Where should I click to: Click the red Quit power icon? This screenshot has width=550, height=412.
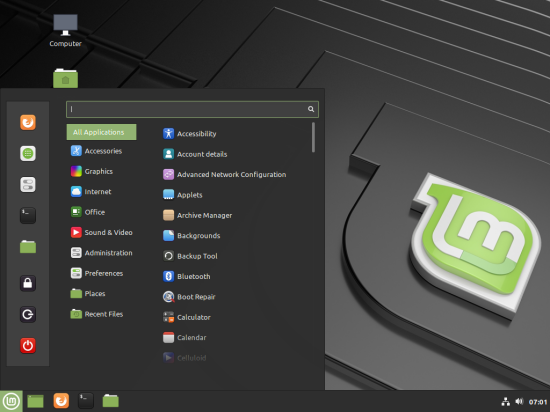point(28,345)
